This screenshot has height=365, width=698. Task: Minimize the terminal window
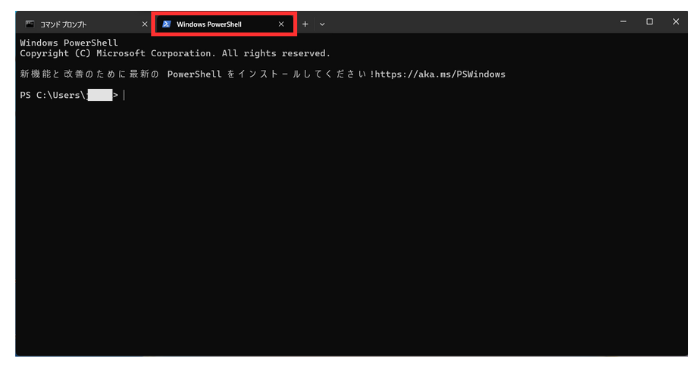(623, 21)
